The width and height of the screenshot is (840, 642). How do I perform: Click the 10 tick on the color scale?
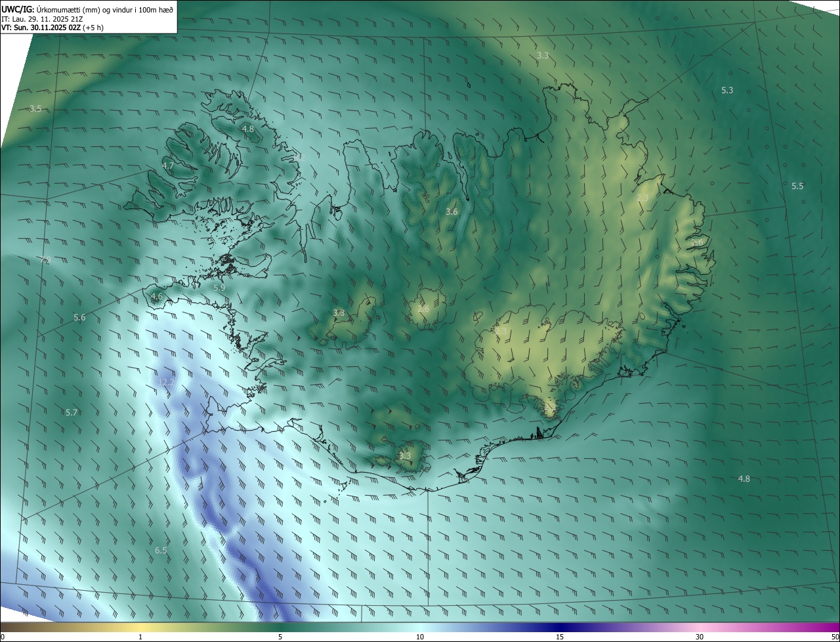point(420,637)
